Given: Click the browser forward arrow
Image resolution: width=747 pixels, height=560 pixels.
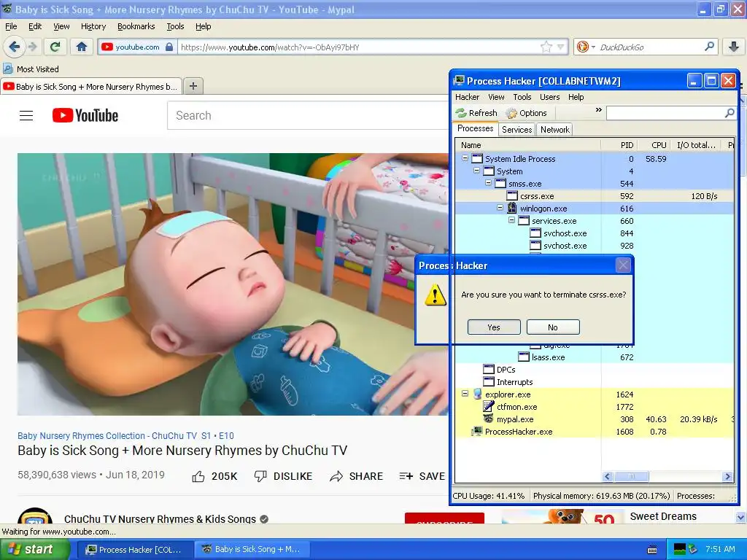Looking at the screenshot, I should click(x=32, y=47).
